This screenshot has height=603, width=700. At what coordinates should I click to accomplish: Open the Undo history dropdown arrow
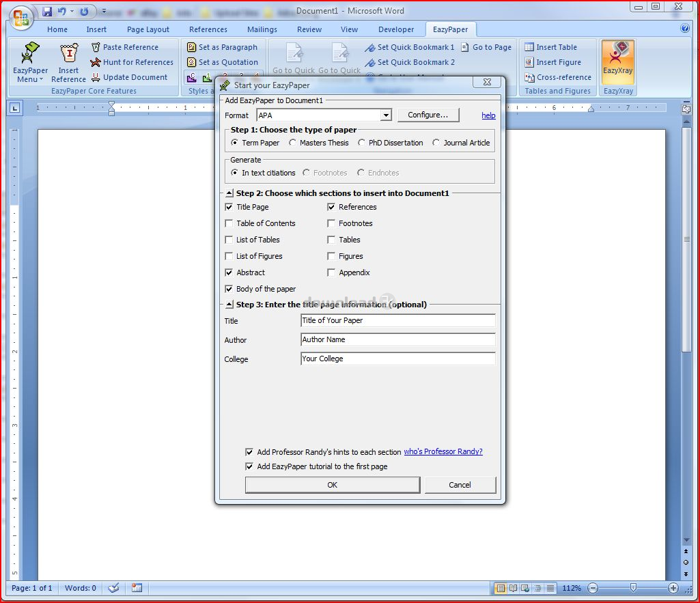tap(72, 12)
